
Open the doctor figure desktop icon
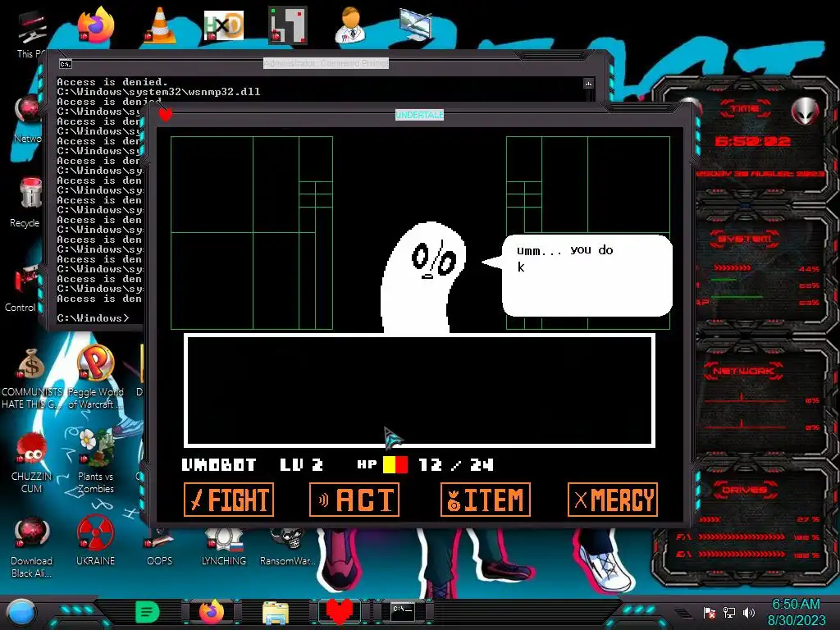pyautogui.click(x=350, y=25)
